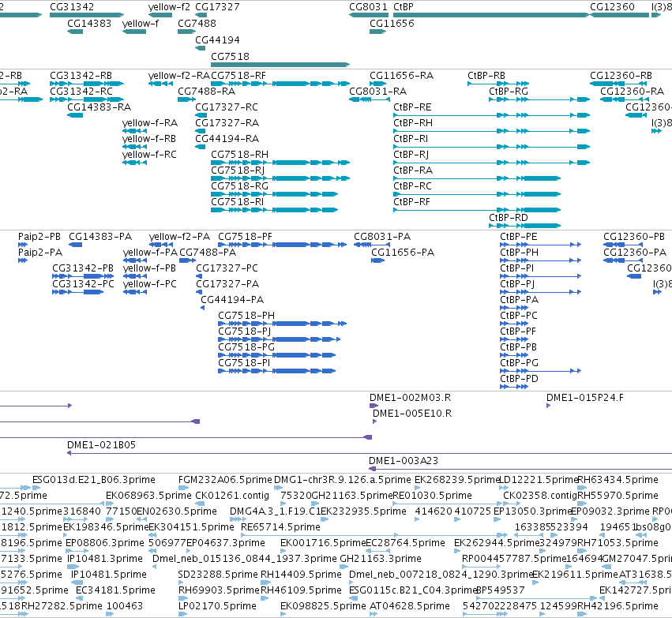Click EST label LP02170.5prime

coord(217,606)
